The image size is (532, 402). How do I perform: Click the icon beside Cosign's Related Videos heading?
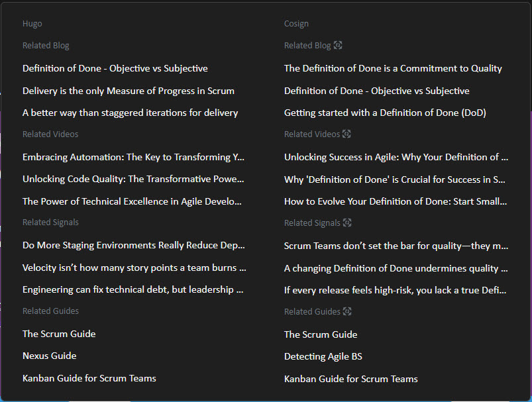346,134
